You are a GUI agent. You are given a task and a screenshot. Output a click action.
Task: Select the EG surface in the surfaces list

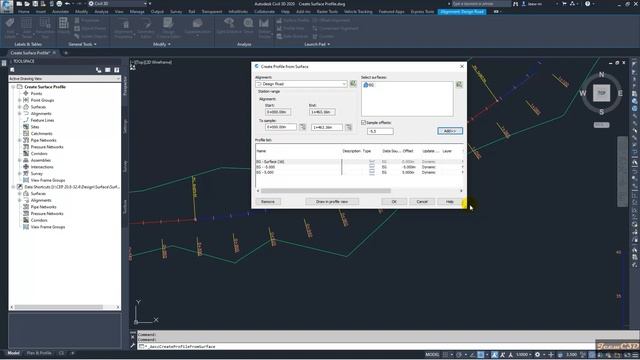(369, 85)
